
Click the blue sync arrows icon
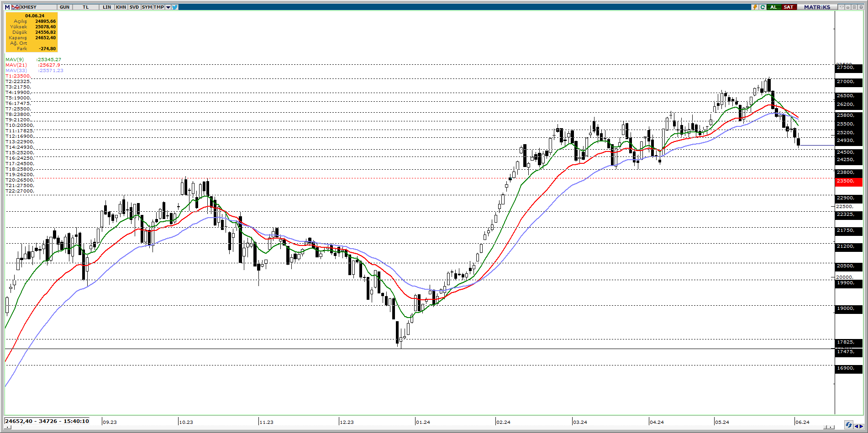pyautogui.click(x=848, y=425)
